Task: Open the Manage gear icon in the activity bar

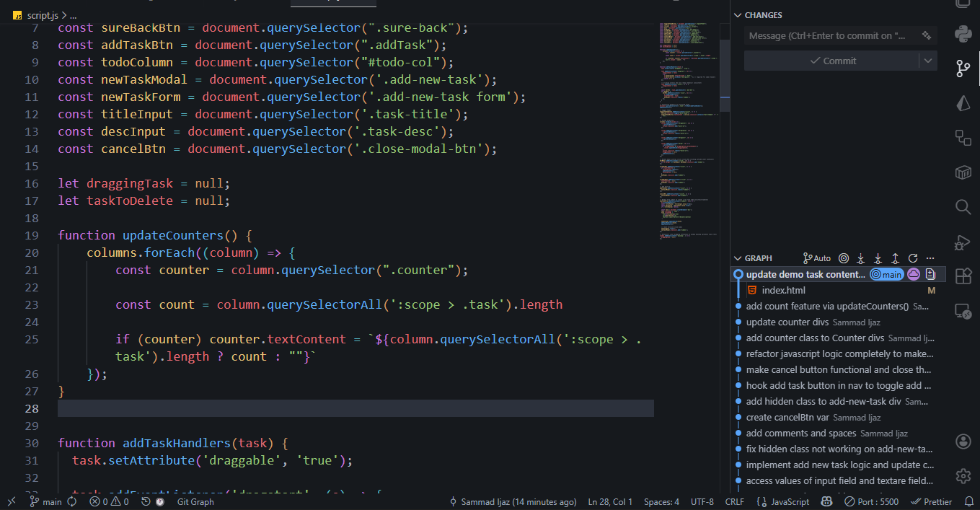Action: [x=963, y=475]
